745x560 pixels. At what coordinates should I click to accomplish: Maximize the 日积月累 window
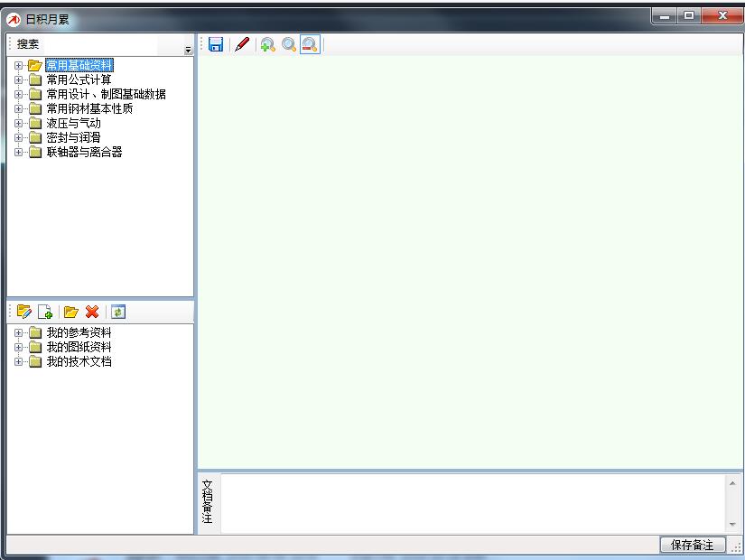coord(689,15)
